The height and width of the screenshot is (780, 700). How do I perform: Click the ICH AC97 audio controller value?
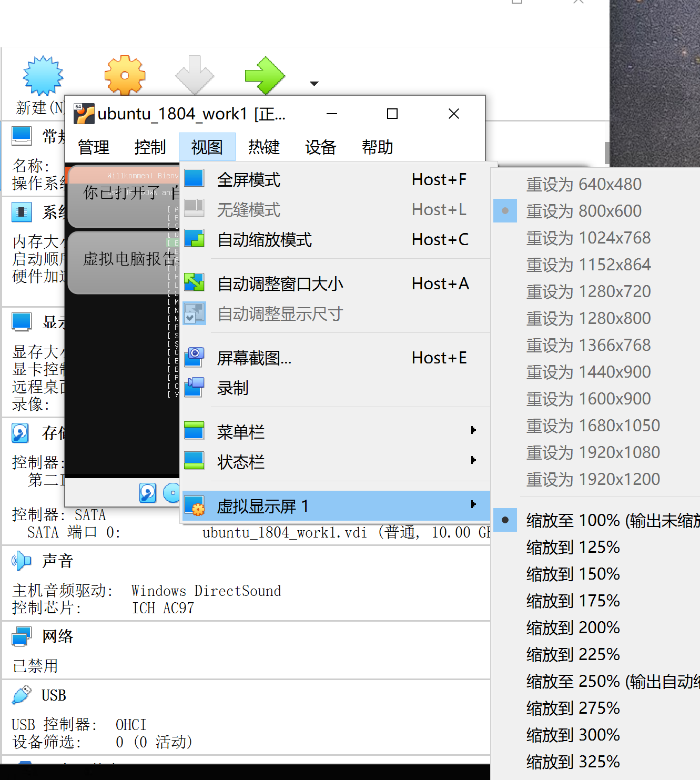point(163,608)
